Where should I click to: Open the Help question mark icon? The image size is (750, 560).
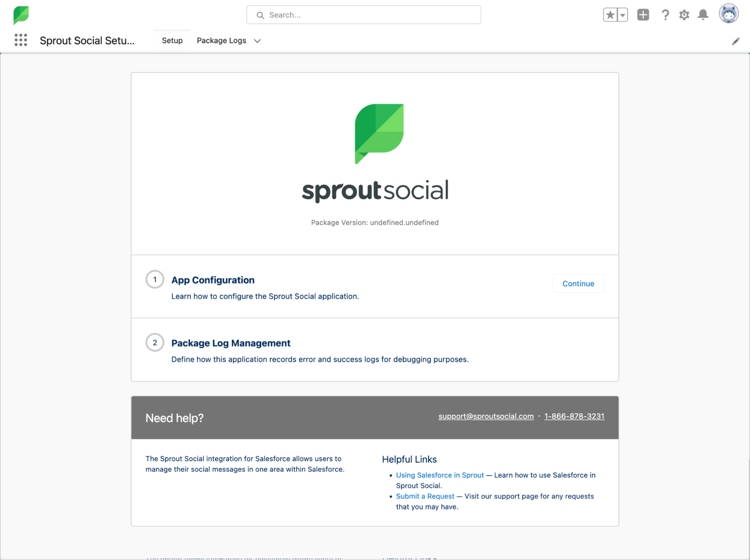(x=665, y=15)
